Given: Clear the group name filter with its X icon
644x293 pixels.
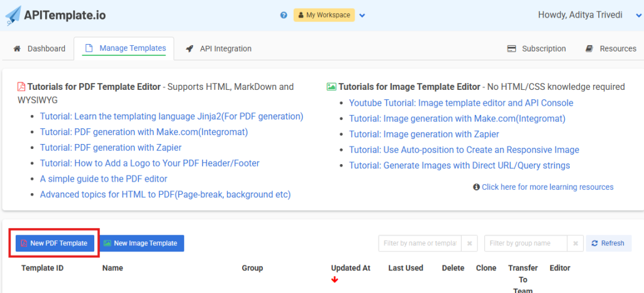Looking at the screenshot, I should pos(575,243).
